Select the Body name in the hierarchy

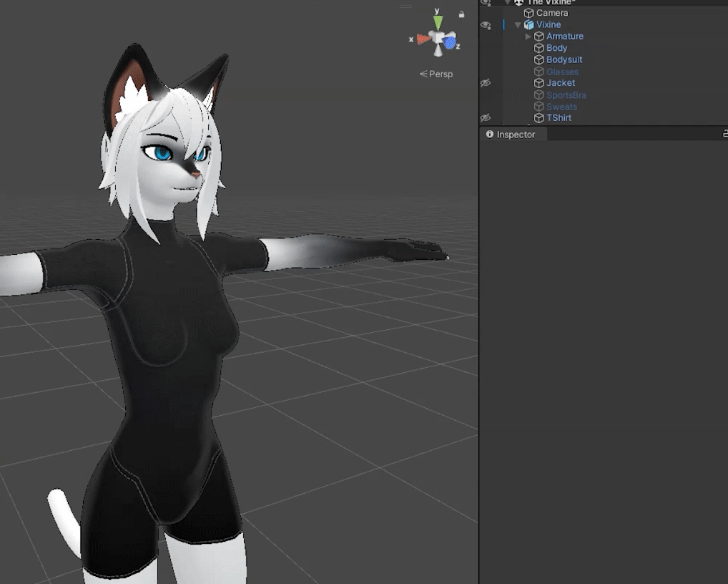[x=556, y=48]
